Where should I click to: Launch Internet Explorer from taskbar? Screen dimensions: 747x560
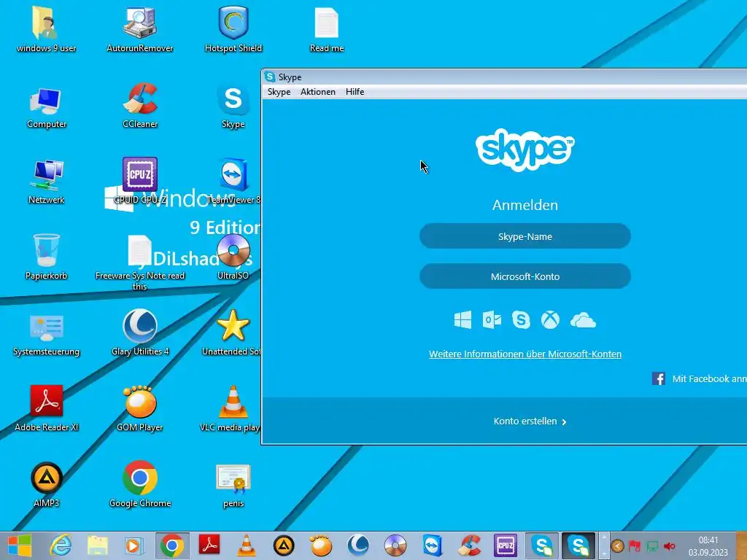click(x=61, y=545)
